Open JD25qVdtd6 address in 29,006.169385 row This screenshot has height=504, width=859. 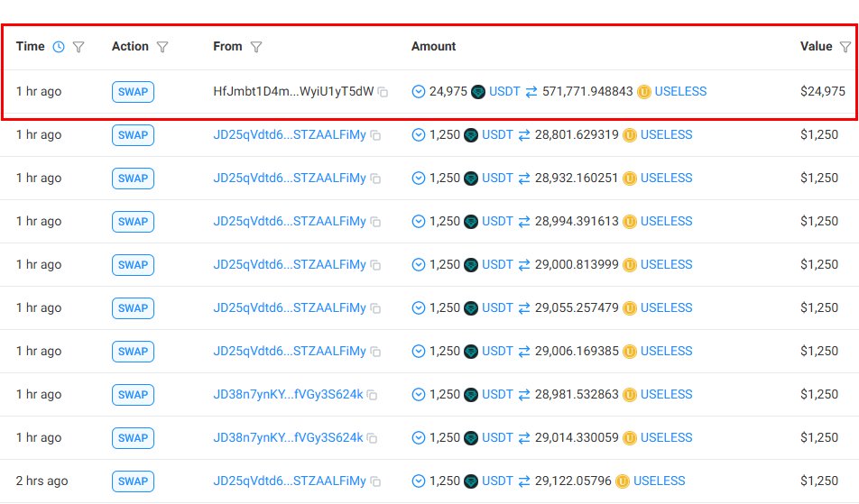290,351
